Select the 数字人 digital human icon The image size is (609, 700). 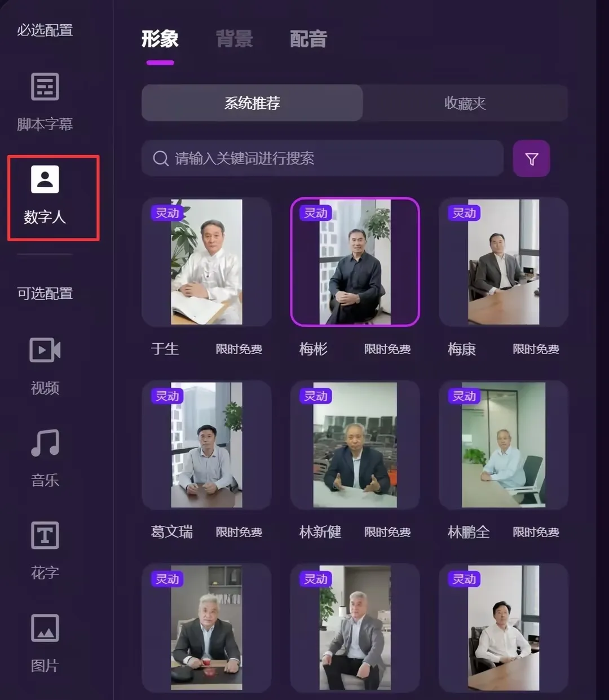pos(45,179)
